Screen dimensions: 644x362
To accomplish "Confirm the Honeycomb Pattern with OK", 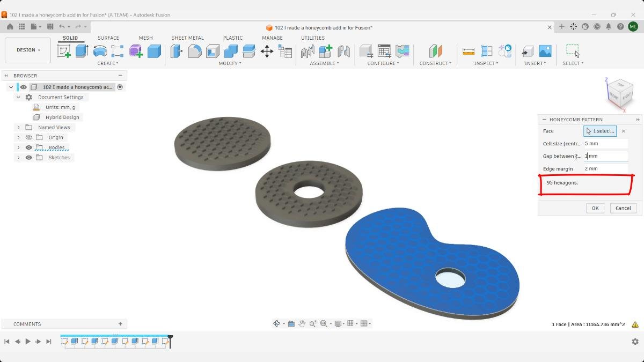I will (x=595, y=208).
